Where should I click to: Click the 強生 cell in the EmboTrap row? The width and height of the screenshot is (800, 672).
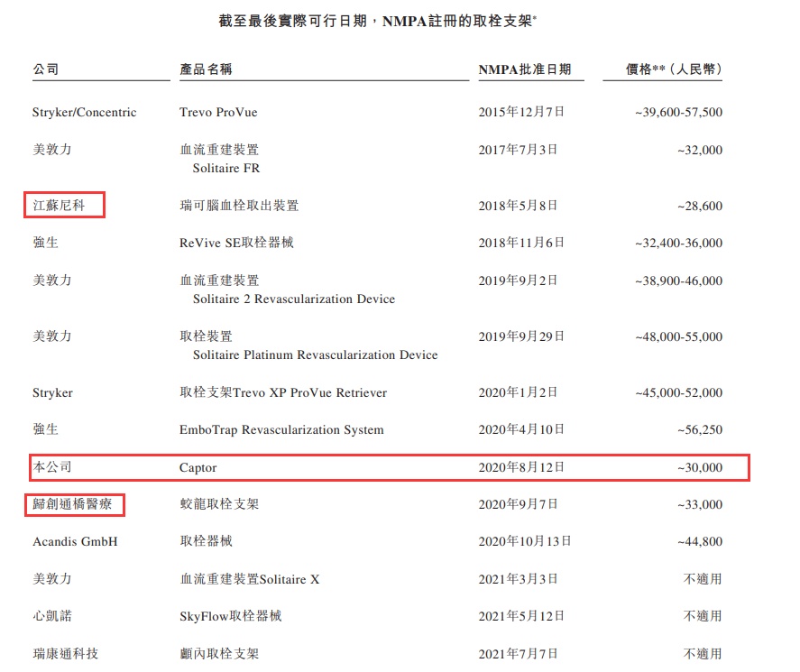[46, 429]
